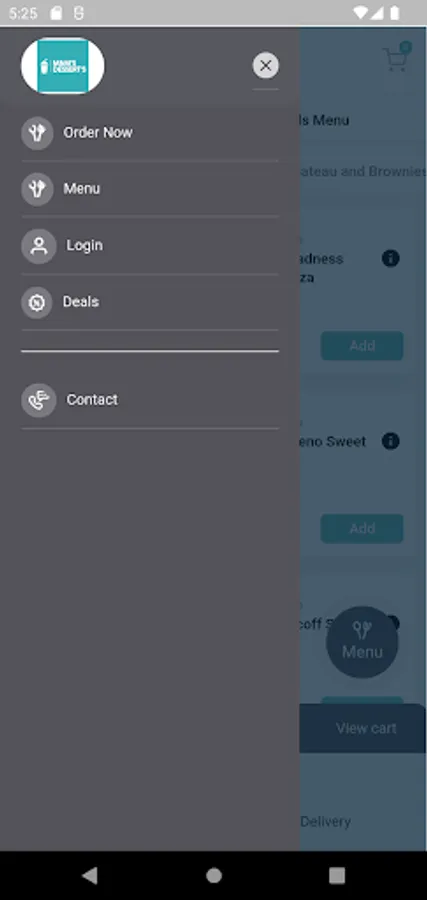Close the side navigation drawer
The height and width of the screenshot is (900, 427).
point(266,65)
